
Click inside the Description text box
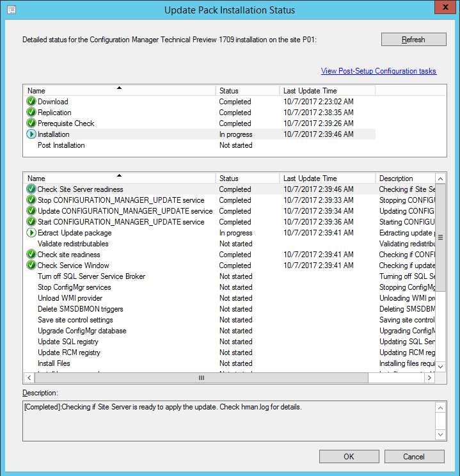229,421
